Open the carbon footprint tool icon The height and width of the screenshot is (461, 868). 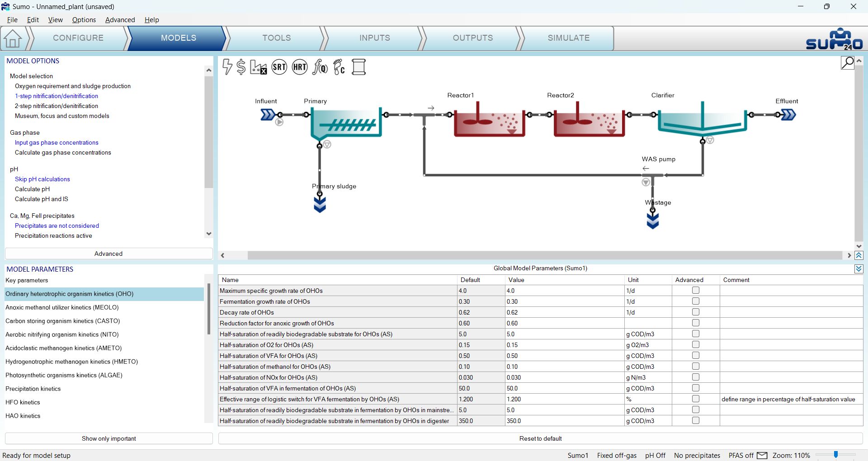[x=339, y=67]
